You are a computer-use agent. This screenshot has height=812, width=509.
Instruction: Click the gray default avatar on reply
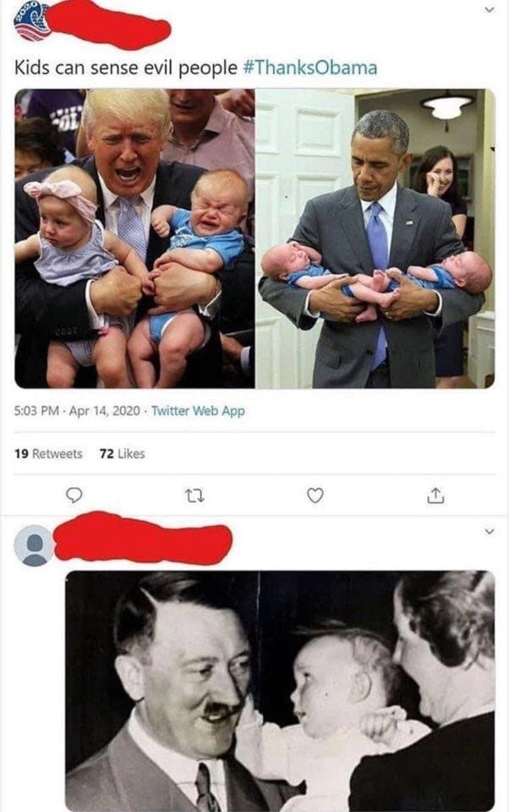(34, 546)
